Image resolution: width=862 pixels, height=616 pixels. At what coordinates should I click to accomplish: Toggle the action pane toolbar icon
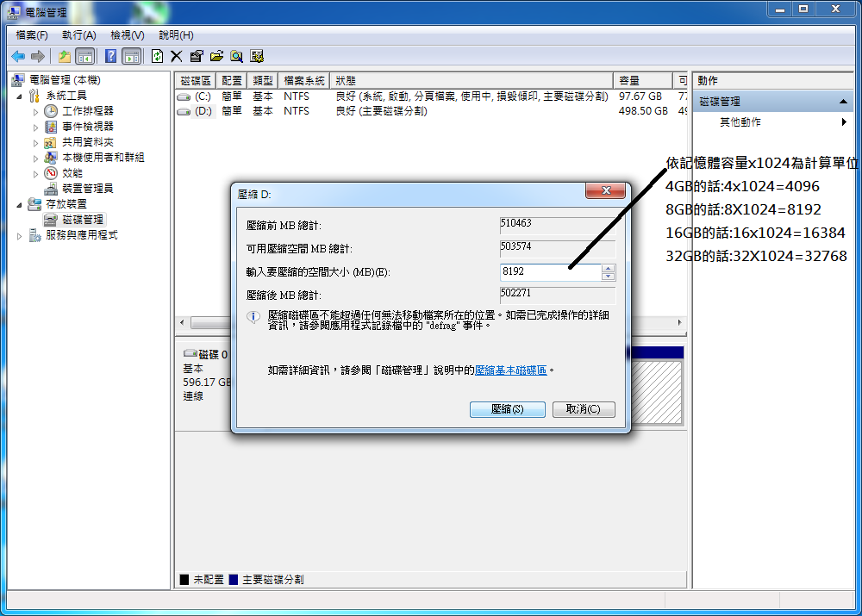pyautogui.click(x=131, y=56)
